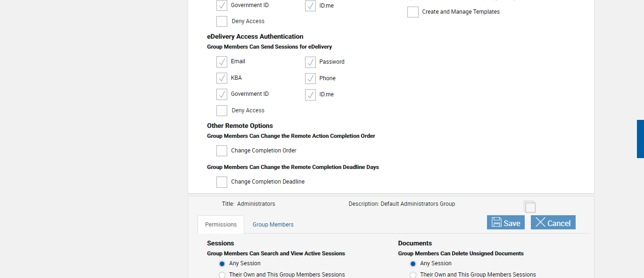Choose Their Own and This Group under Sessions
Screen dimensions: 644x278
pyautogui.click(x=222, y=275)
